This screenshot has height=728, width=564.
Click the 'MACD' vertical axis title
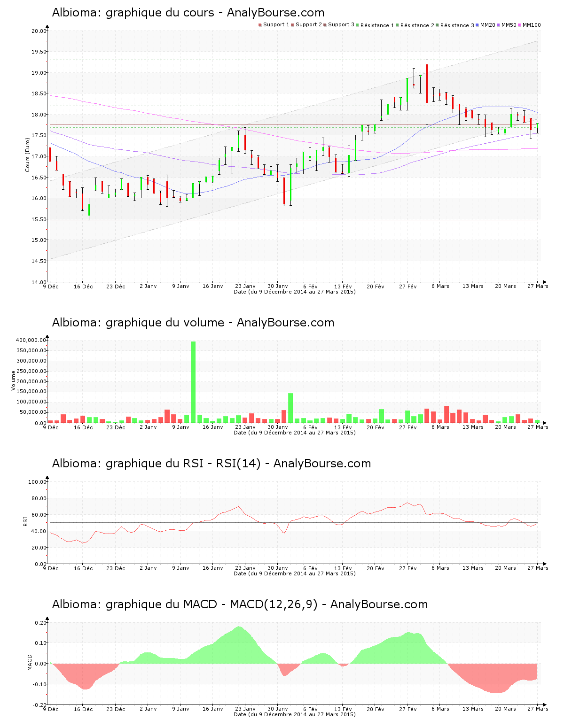(30, 662)
